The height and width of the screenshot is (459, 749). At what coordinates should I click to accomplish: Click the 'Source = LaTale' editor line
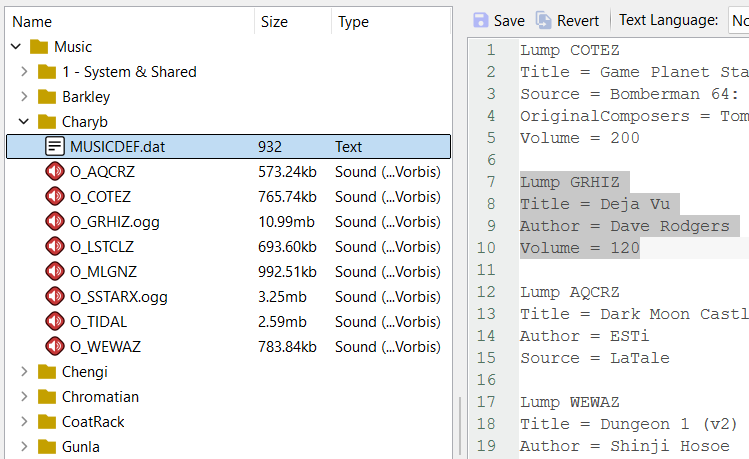pyautogui.click(x=595, y=358)
